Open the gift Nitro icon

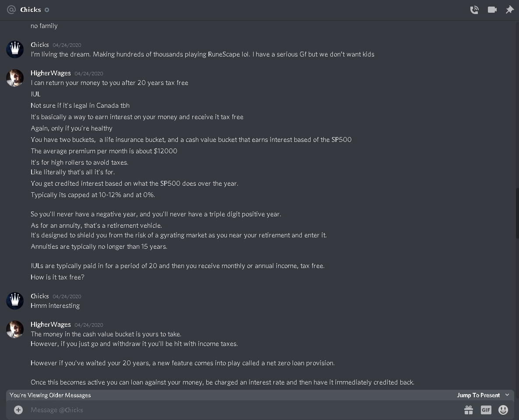(x=468, y=410)
